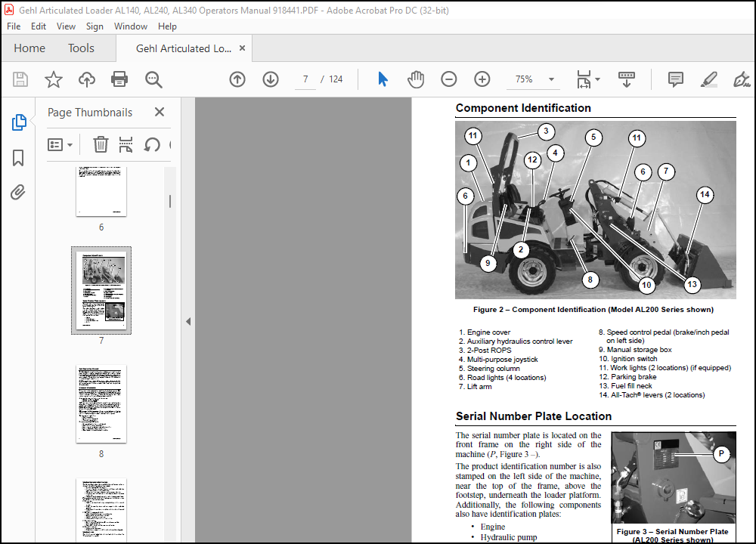Viewport: 756px width, 544px height.
Task: Click the print pages thumbnail icon
Action: click(125, 144)
